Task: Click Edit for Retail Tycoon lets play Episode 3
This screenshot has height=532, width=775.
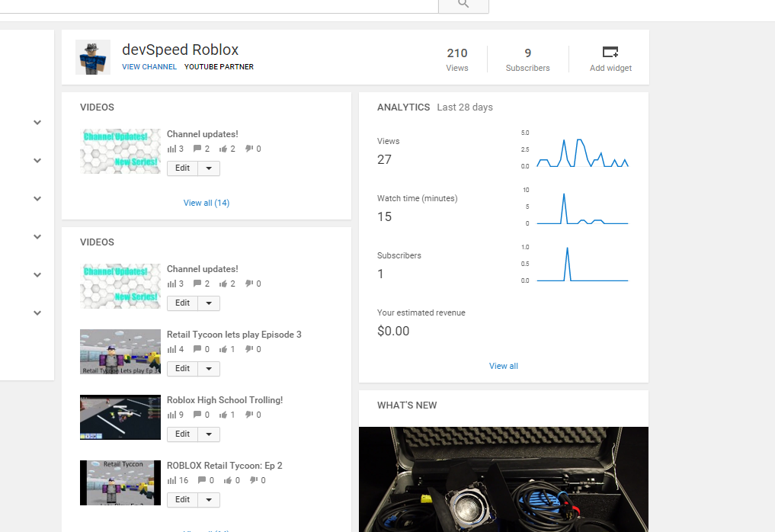Action: 182,369
